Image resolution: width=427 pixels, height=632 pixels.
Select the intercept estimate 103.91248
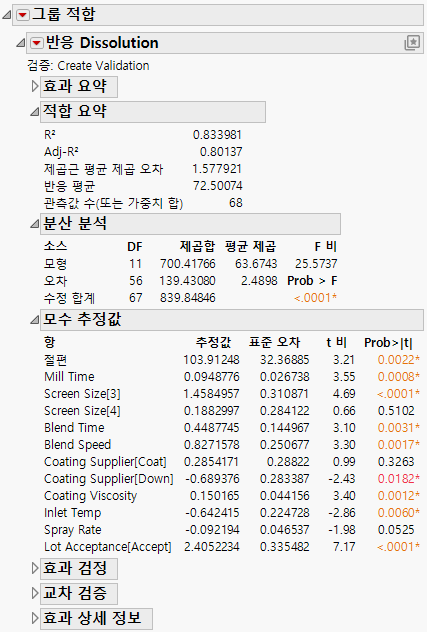click(212, 360)
